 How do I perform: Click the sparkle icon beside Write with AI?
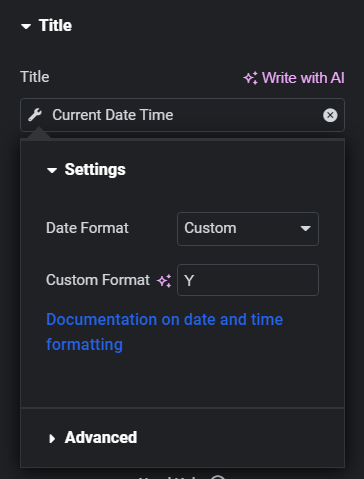click(x=250, y=78)
